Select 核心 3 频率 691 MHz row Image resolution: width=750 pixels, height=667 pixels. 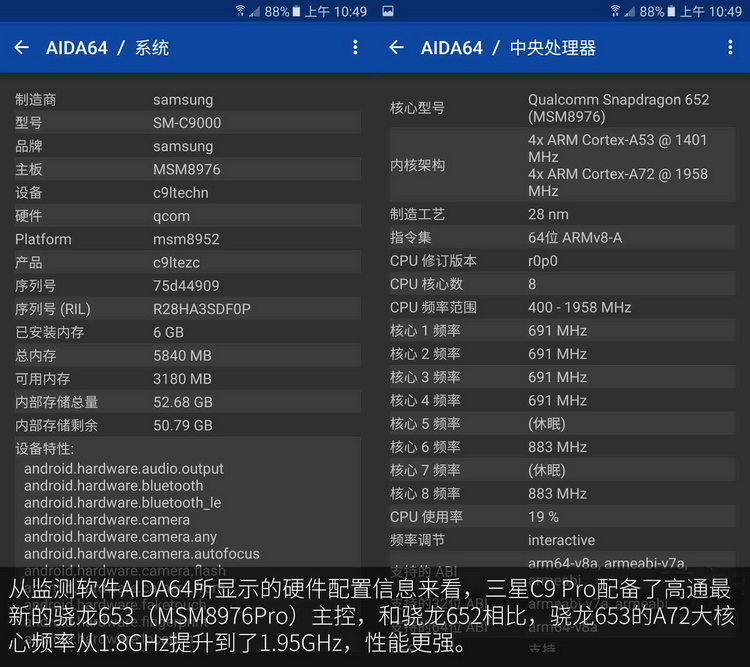(562, 377)
